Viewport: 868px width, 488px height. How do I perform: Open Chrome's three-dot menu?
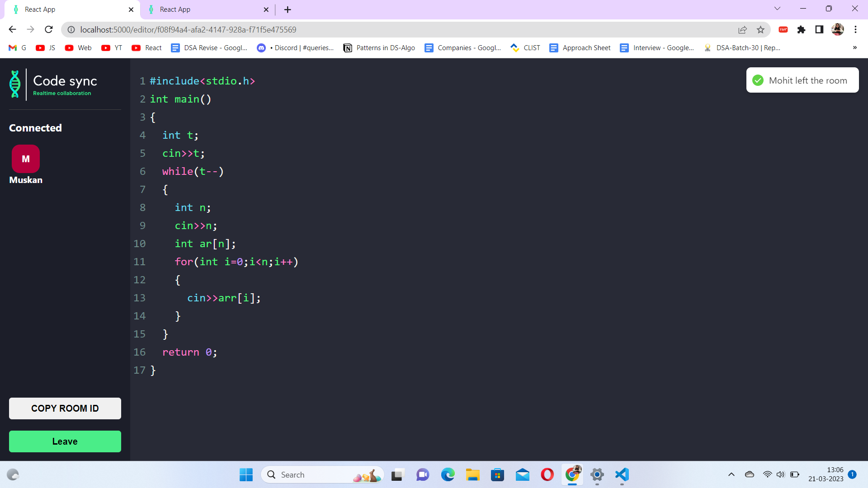(x=855, y=29)
